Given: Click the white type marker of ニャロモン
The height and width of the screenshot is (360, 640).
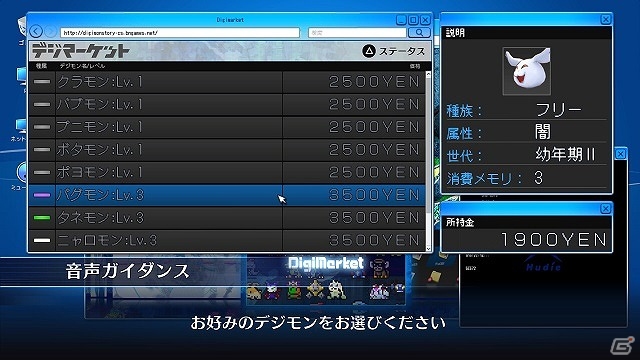Looking at the screenshot, I should (42, 240).
